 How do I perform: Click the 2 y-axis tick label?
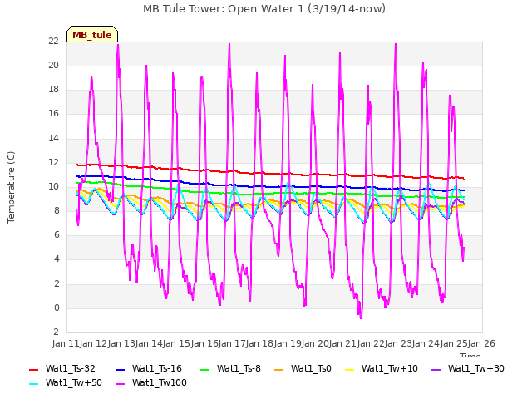pyautogui.click(x=57, y=283)
